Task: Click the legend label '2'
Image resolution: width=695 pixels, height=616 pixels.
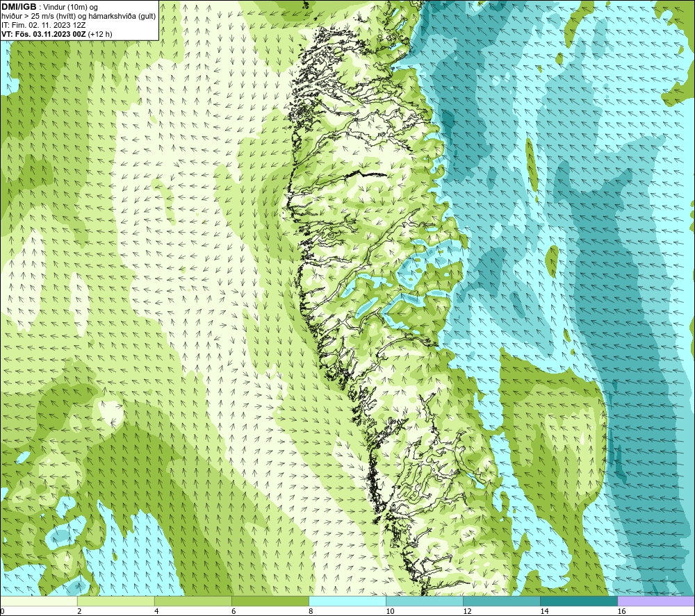Action: (79, 612)
